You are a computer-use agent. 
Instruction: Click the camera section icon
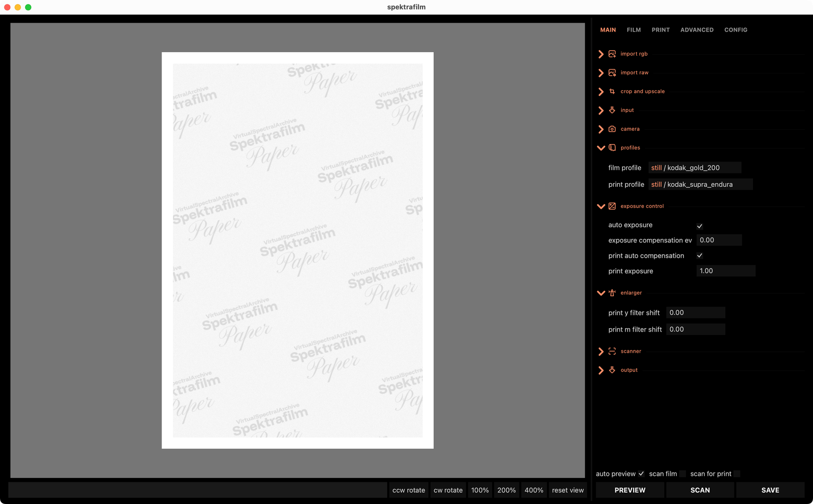pos(612,129)
